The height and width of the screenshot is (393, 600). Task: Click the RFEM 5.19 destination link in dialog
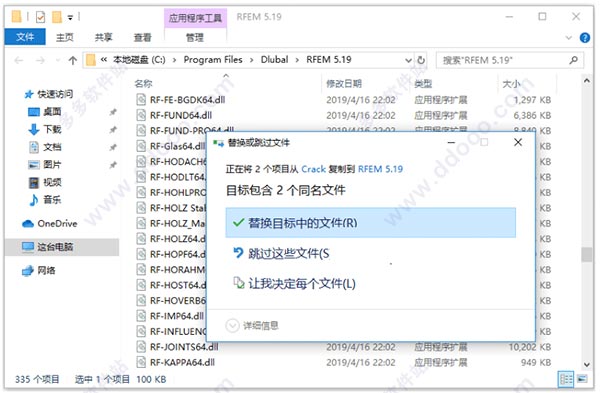click(380, 169)
